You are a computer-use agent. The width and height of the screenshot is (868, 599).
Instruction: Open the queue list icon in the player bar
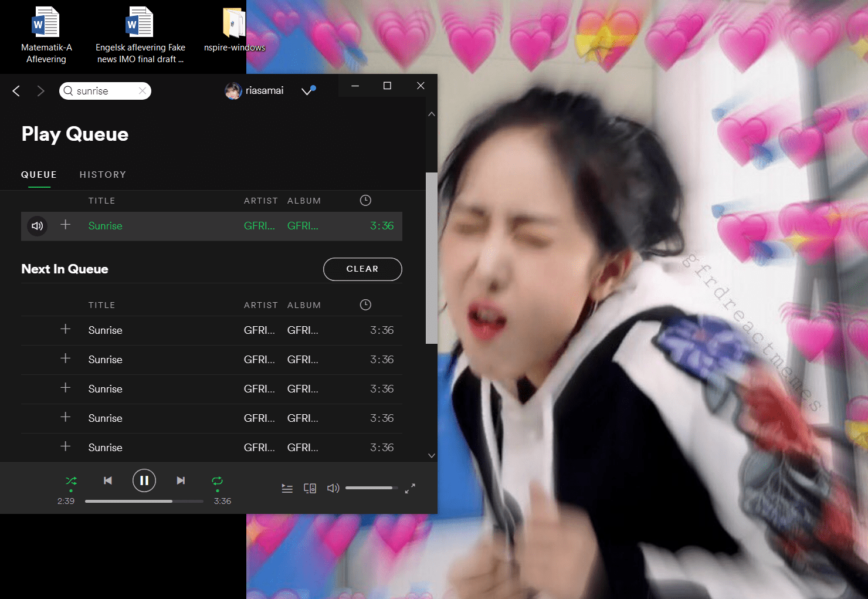(x=287, y=488)
